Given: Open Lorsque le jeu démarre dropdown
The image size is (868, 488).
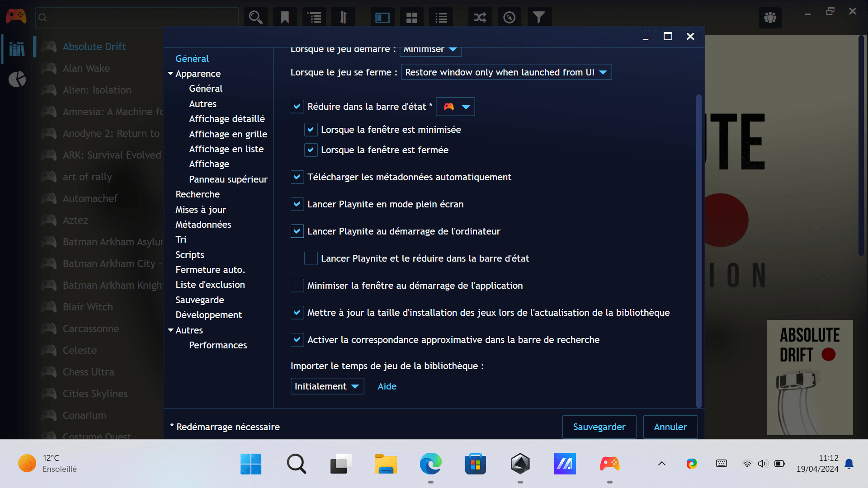Looking at the screenshot, I should (x=430, y=51).
